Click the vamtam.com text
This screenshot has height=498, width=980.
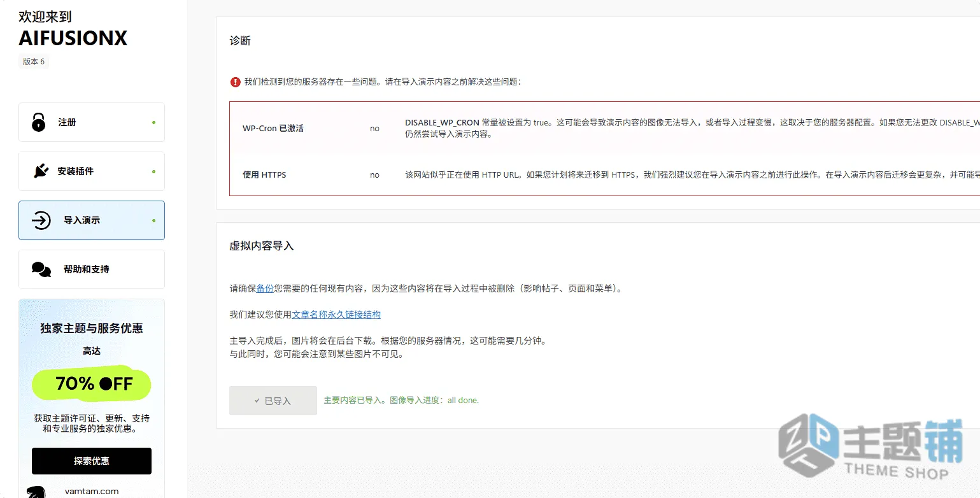[x=92, y=492]
